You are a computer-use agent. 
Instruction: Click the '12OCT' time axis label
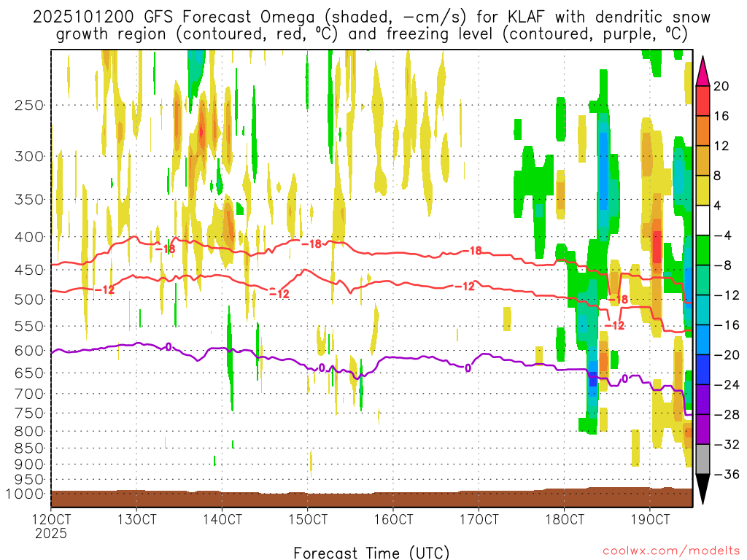coord(51,519)
